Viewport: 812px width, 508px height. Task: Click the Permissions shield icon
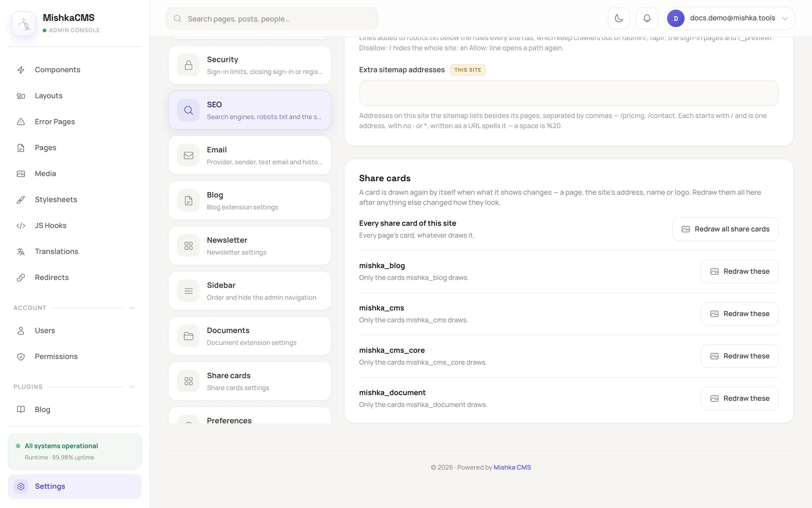(21, 356)
